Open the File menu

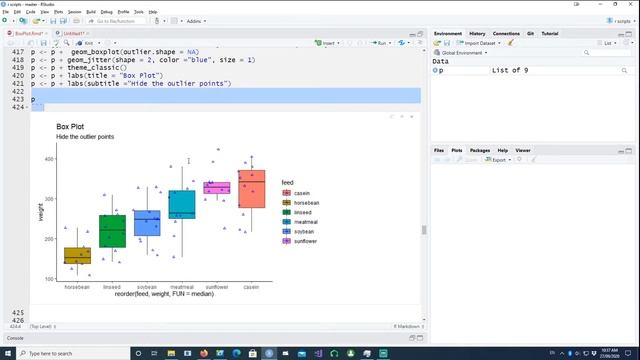5,12
